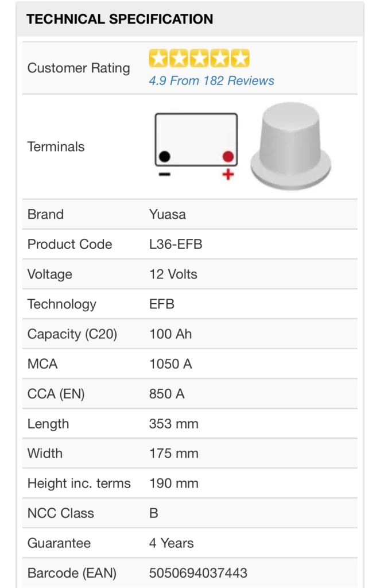
Task: Click the fifth yellow rating star
Action: pos(241,59)
